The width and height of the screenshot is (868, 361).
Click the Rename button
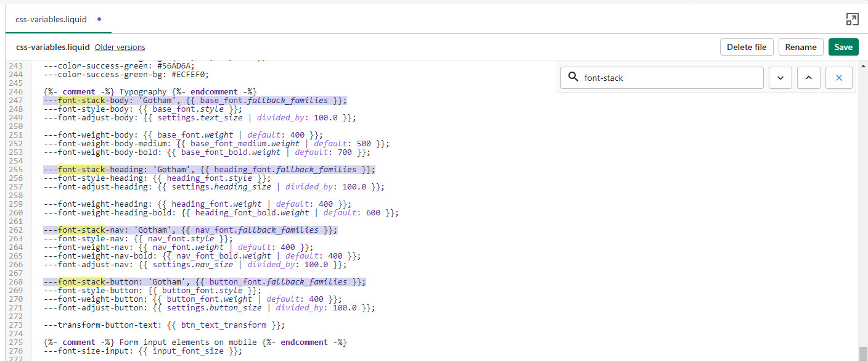801,47
